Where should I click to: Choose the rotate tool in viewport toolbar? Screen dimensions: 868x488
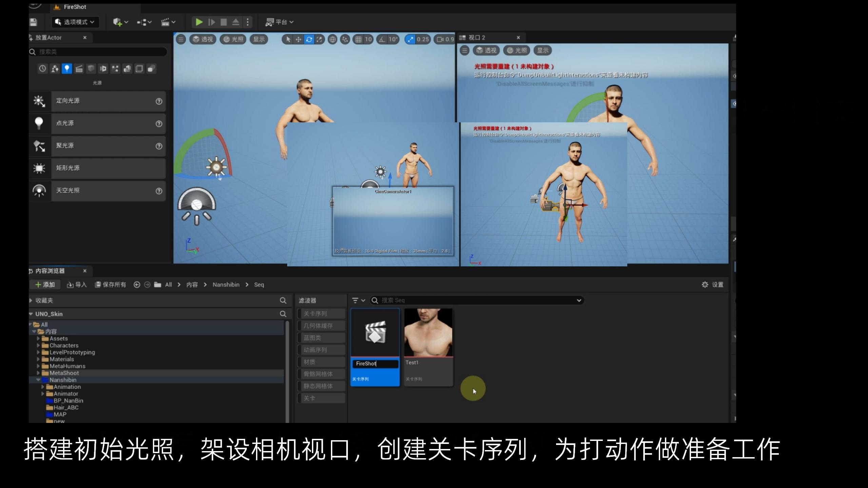pos(309,39)
